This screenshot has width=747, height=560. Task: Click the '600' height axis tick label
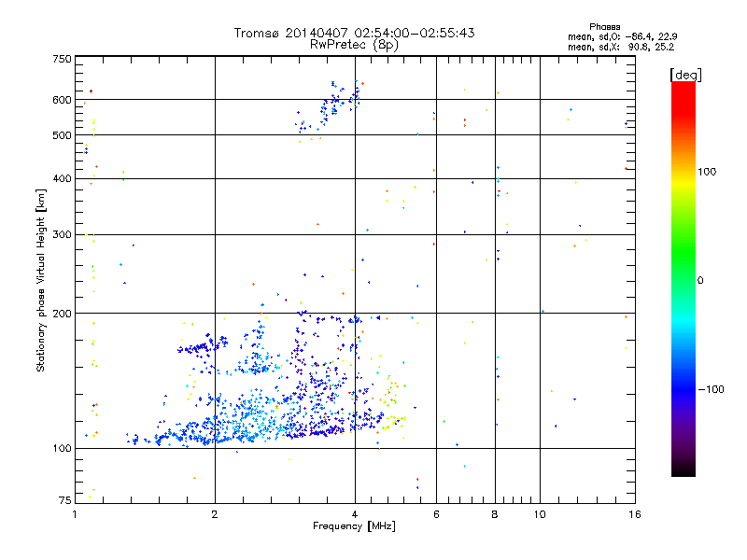coord(62,100)
